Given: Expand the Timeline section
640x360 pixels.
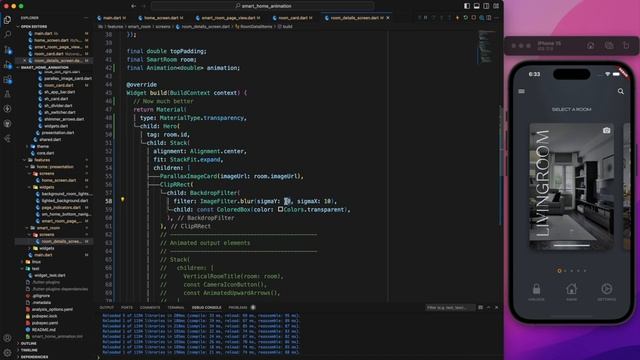Looking at the screenshot, I should coord(29,350).
